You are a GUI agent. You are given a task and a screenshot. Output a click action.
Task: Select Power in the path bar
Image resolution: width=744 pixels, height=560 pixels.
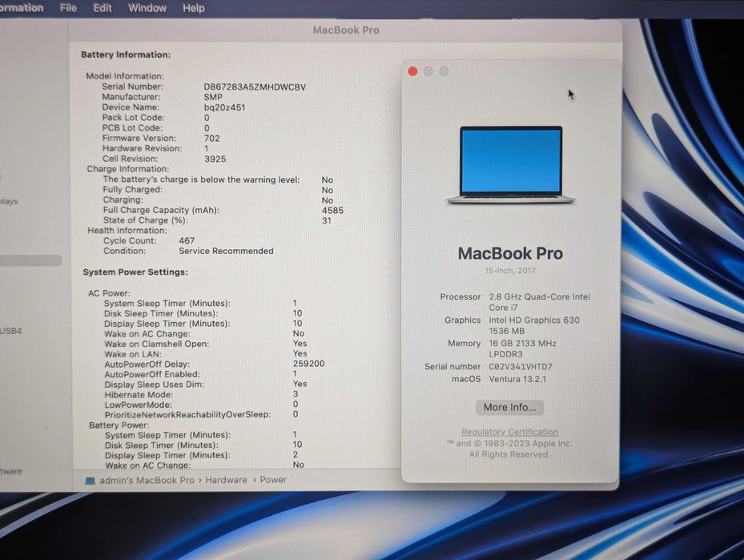pos(273,480)
